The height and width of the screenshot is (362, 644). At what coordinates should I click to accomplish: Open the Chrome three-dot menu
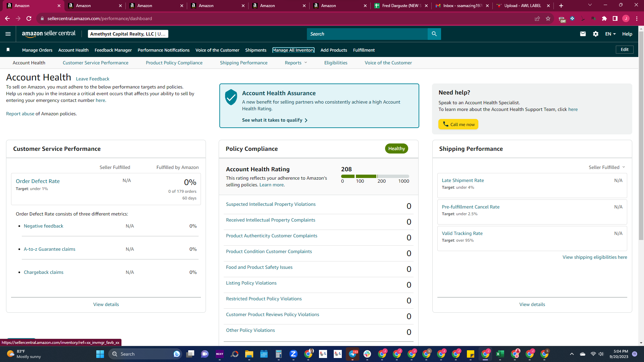click(637, 18)
